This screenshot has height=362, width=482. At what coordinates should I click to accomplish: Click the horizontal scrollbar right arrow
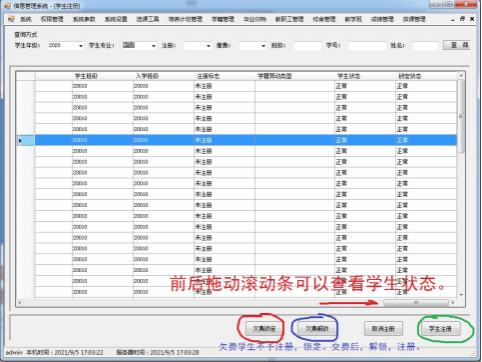click(x=453, y=303)
